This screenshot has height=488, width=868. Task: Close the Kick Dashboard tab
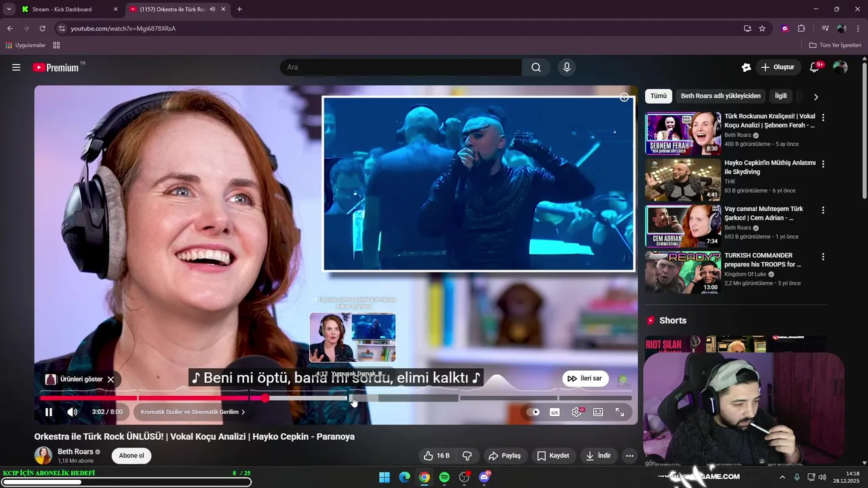(x=115, y=9)
